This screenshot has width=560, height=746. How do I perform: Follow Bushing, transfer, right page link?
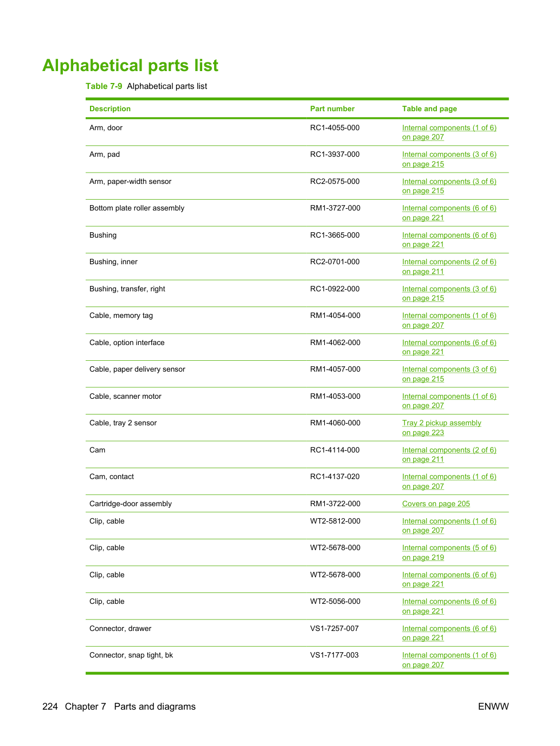(x=449, y=294)
